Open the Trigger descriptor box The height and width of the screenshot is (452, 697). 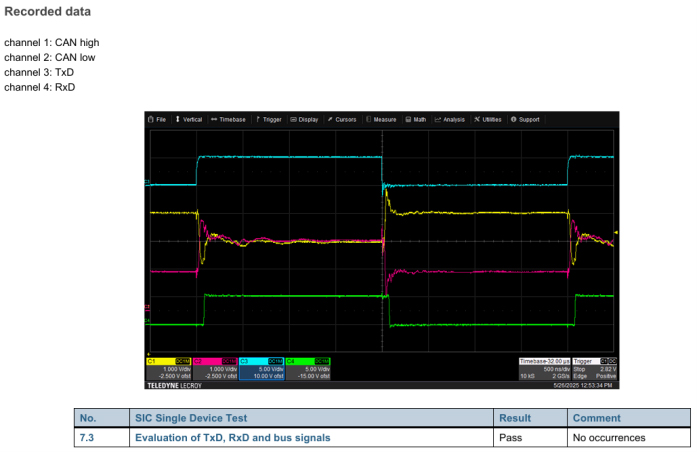point(595,368)
